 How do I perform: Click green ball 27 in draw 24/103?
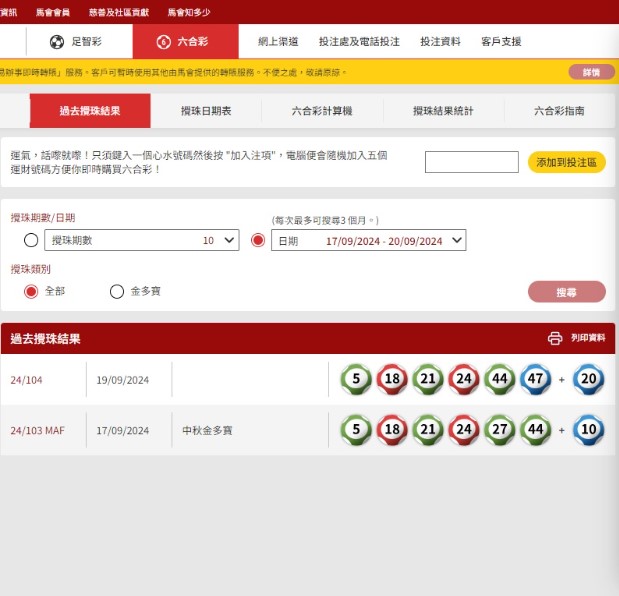coord(499,430)
